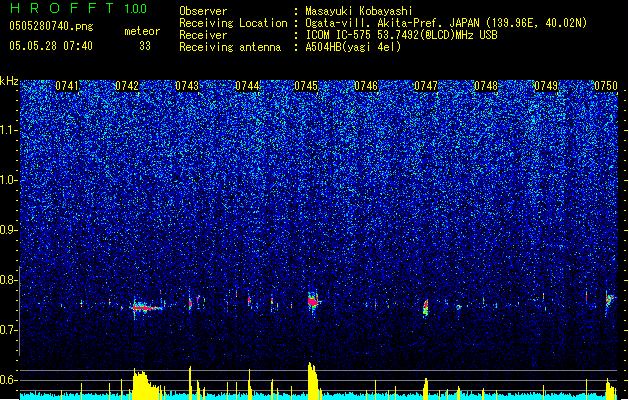This screenshot has height=400, width=629.
Task: Click the 'Receiver' field label
Action: [203, 35]
